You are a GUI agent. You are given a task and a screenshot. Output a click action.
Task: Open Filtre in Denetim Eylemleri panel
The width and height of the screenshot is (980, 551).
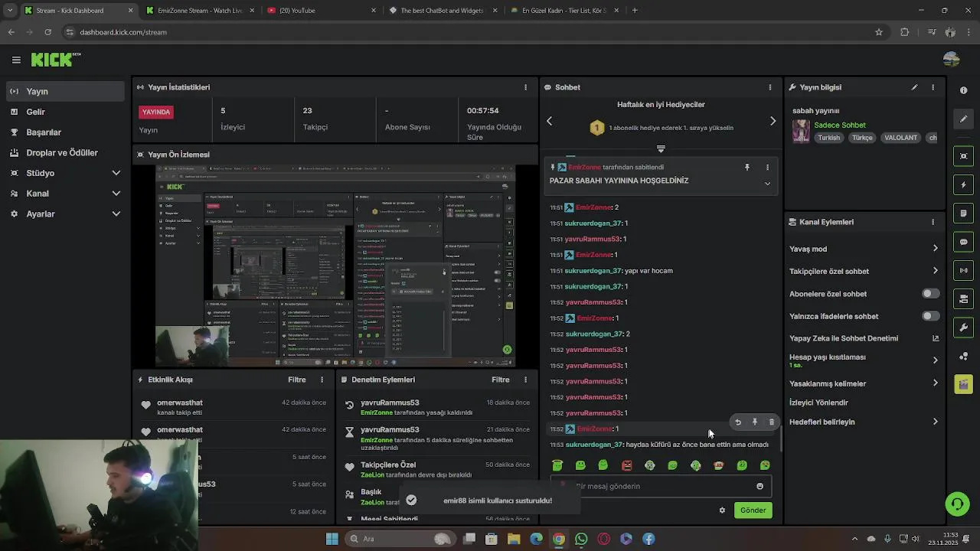[501, 380]
